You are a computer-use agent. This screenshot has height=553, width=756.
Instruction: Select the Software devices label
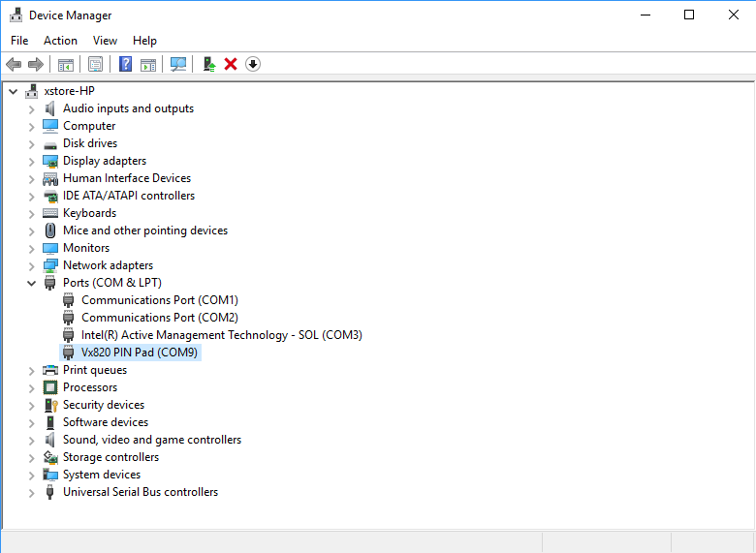[106, 422]
